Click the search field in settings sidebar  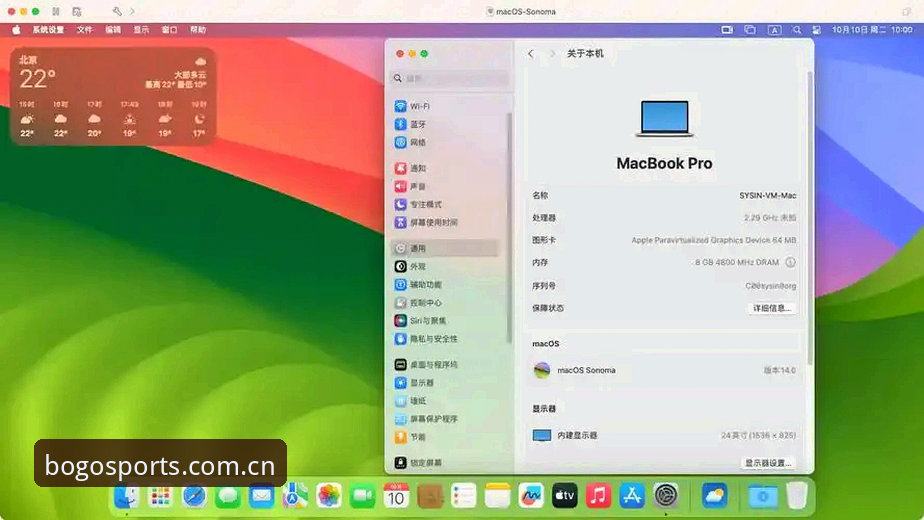tap(449, 78)
